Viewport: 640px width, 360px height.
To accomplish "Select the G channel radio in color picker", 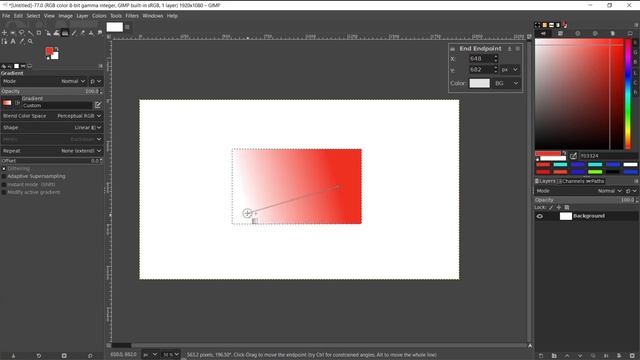I will [x=635, y=52].
